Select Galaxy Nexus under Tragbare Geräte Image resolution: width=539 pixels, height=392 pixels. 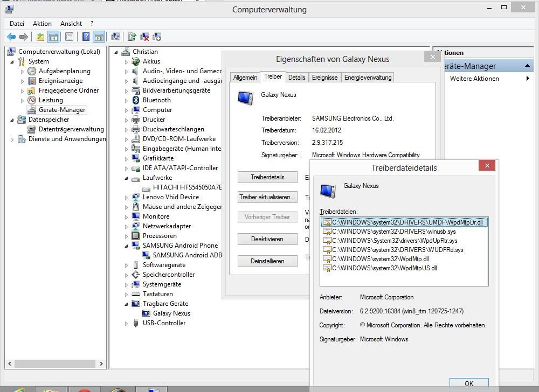[x=171, y=313]
